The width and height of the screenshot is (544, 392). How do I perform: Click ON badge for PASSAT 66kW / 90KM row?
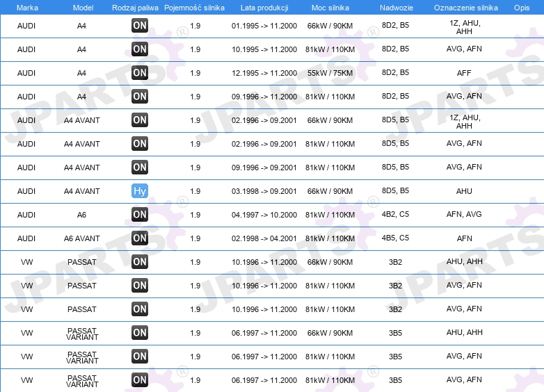(139, 261)
